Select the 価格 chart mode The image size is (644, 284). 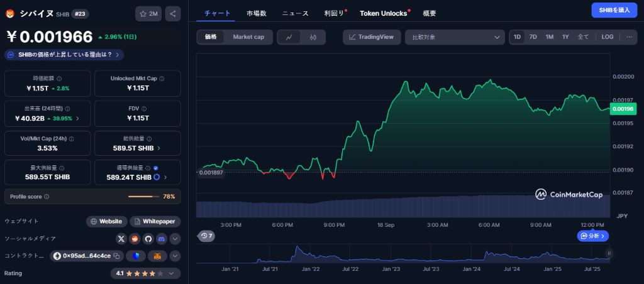(x=211, y=37)
